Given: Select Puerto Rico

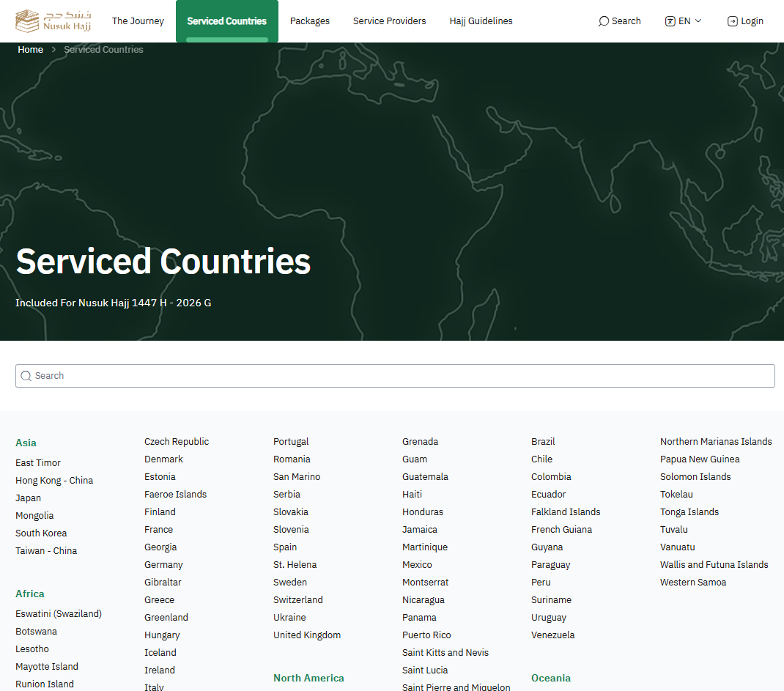Looking at the screenshot, I should coord(426,635).
